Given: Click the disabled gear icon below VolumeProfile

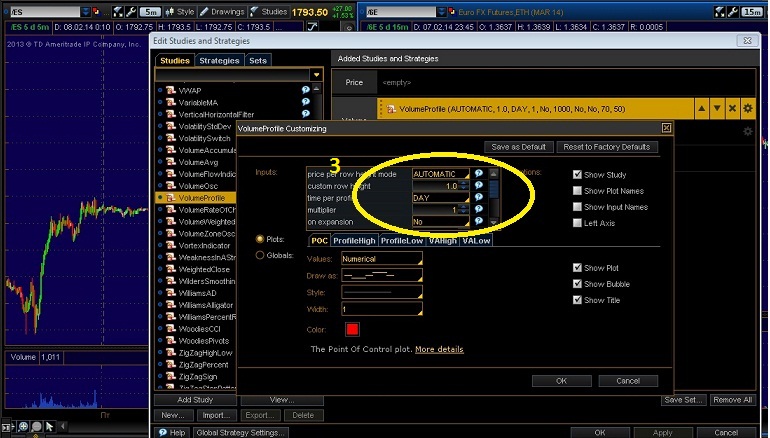Looking at the screenshot, I should click(748, 131).
